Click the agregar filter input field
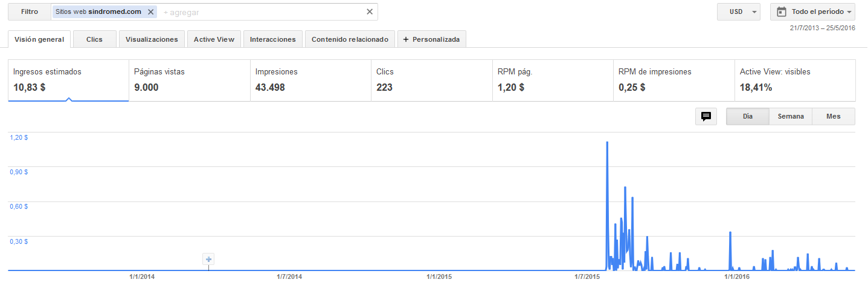The image size is (868, 288). click(260, 12)
